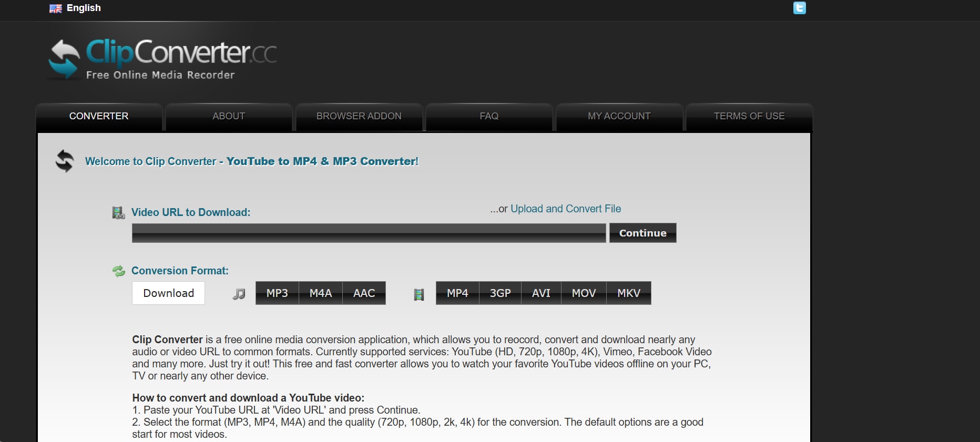980x442 pixels.
Task: Open the CONVERTER tab
Action: coord(99,116)
